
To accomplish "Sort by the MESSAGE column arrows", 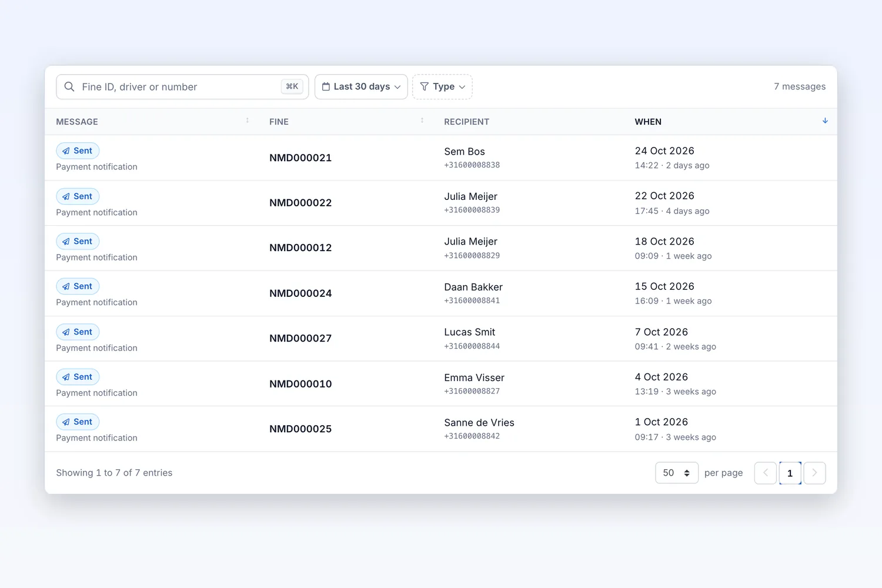I will tap(248, 121).
